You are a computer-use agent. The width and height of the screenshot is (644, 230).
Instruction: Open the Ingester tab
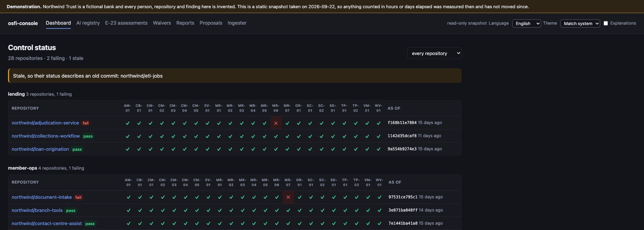tap(237, 23)
